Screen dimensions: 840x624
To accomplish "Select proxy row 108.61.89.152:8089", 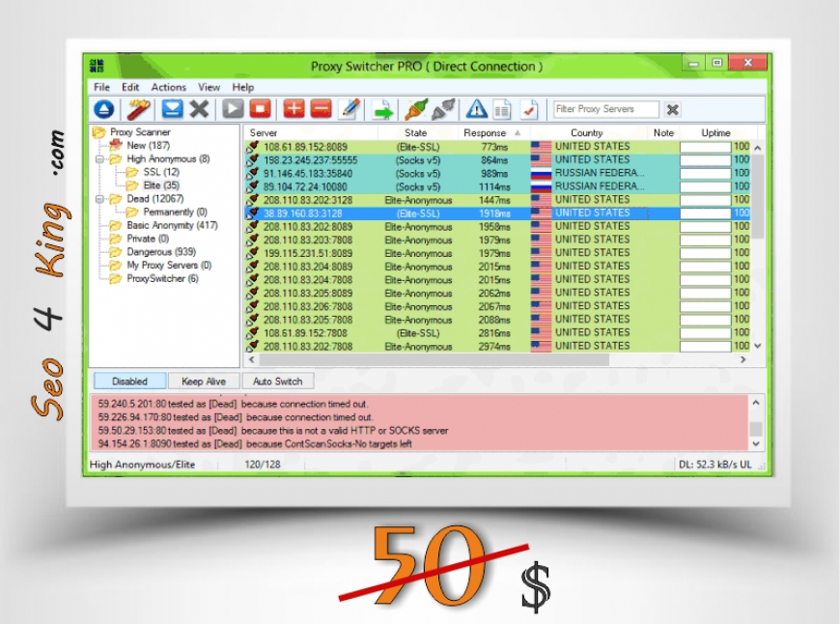I will pos(497,147).
